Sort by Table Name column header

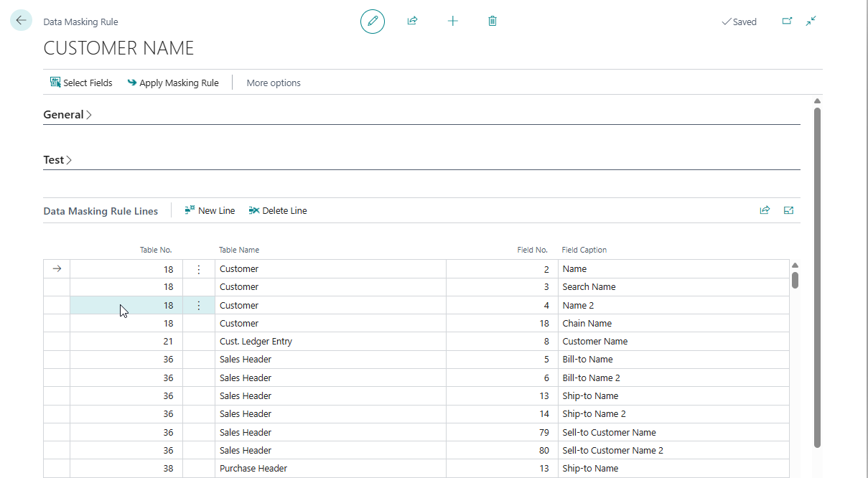pos(239,250)
